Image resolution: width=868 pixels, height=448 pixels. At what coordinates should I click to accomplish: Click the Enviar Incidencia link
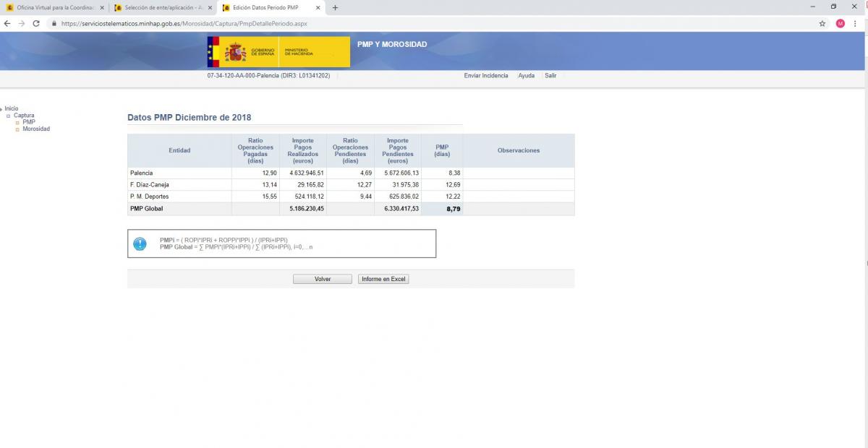(485, 75)
